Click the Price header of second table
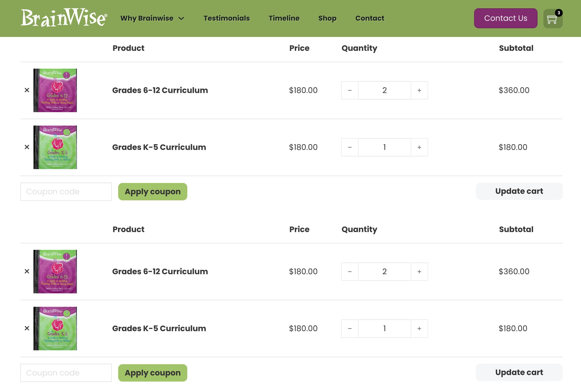581x392 pixels. [x=299, y=229]
